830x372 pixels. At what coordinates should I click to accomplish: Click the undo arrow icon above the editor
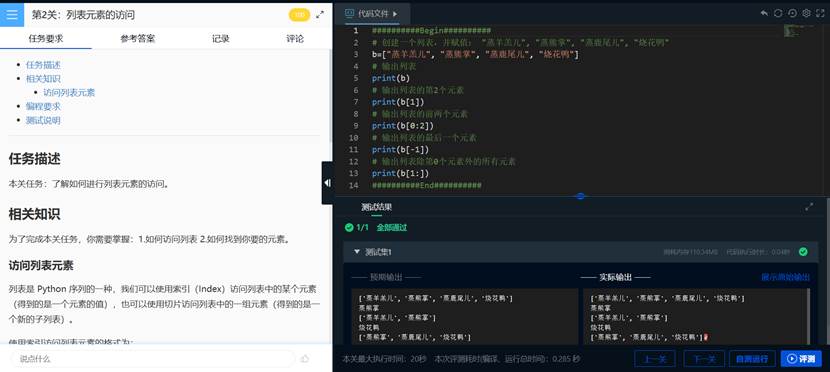point(764,13)
